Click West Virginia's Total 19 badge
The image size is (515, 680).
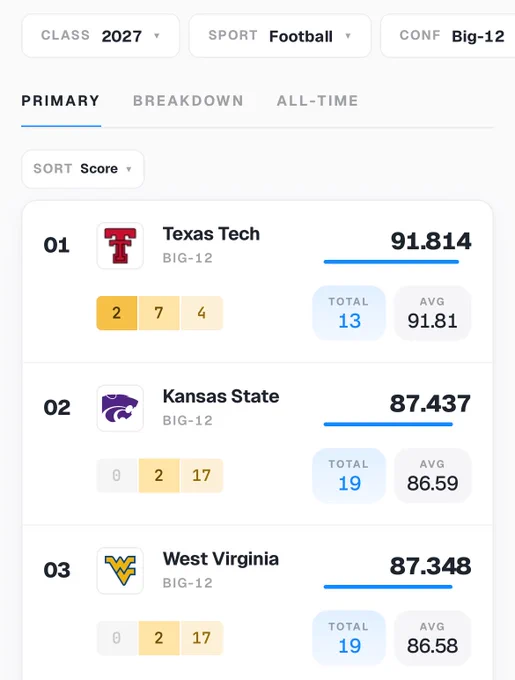(349, 638)
